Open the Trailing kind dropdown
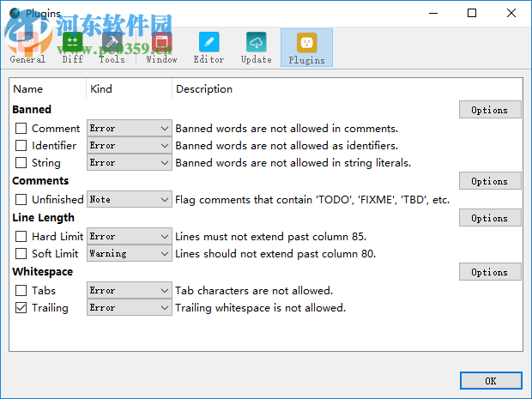The height and width of the screenshot is (399, 532). point(130,307)
